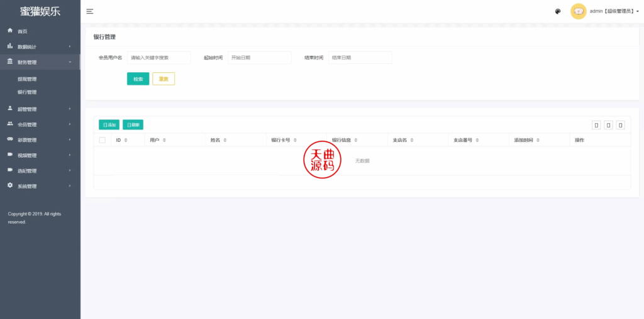Open the first table tool icon (column filter)
644x319 pixels.
[596, 124]
